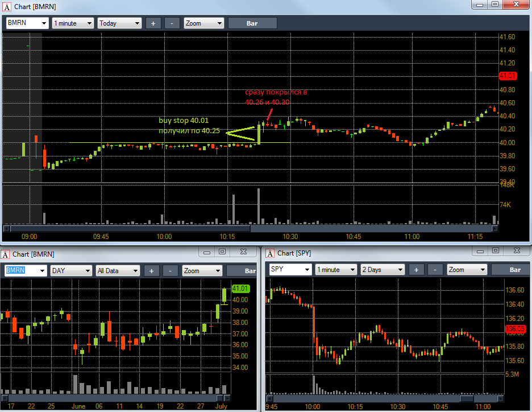Click left scroll arrow in daily BMRN chart
532x412 pixels.
[5, 398]
